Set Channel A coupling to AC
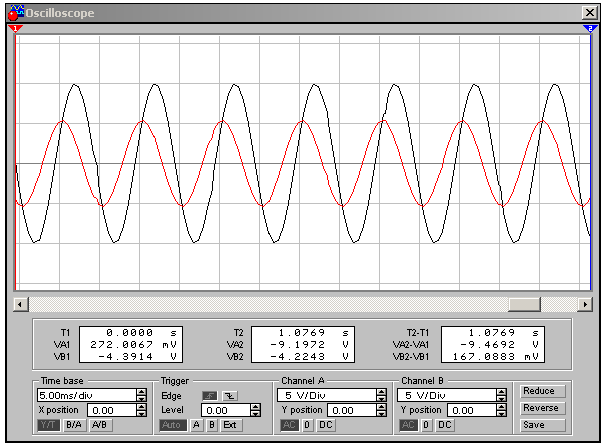Viewport: 605px width, 447px height. tap(289, 425)
